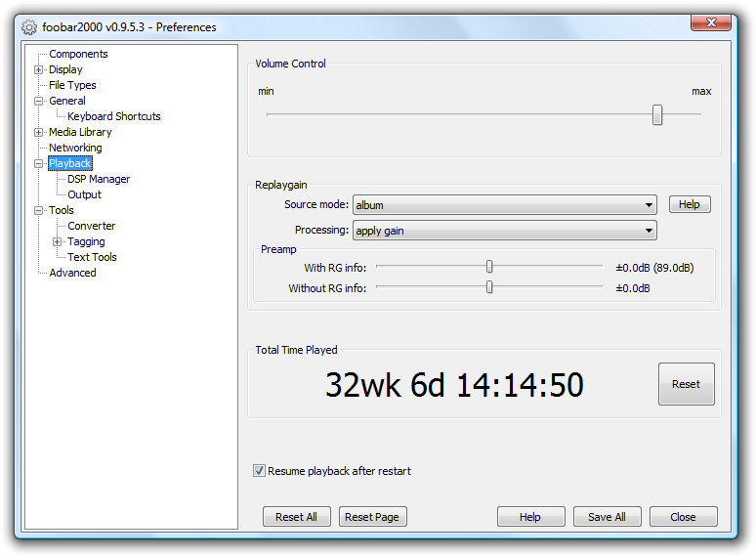The width and height of the screenshot is (756, 557).
Task: Expand the Display tree node
Action: tap(39, 69)
